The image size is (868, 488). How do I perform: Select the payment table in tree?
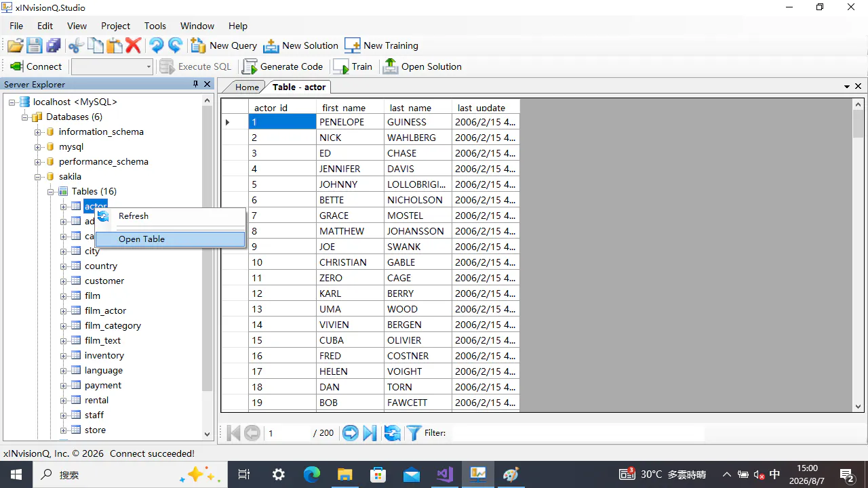coord(103,385)
